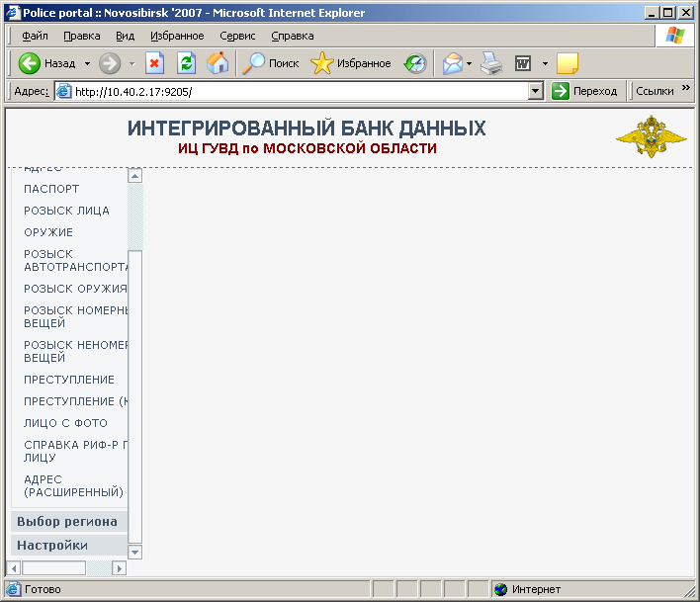Viewport: 700px width, 602px height.
Task: Expand the Mail button dropdown arrow
Action: click(469, 64)
